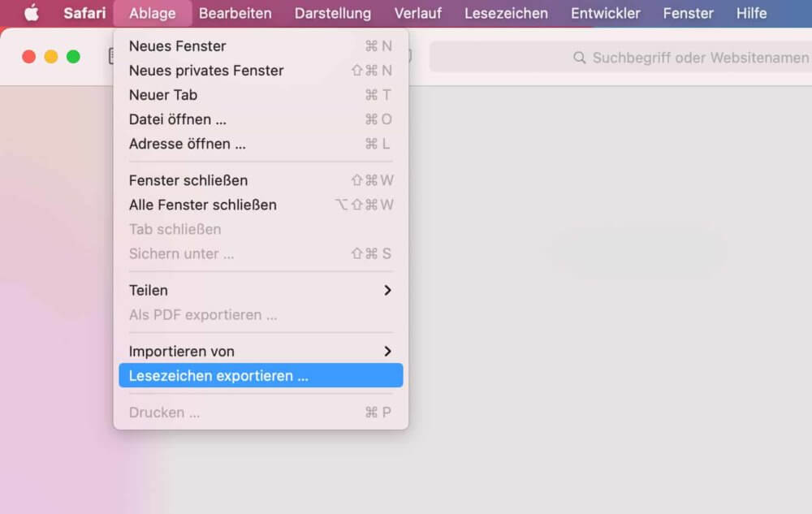Open the Bearbeiten menu
This screenshot has width=812, height=514.
[235, 13]
